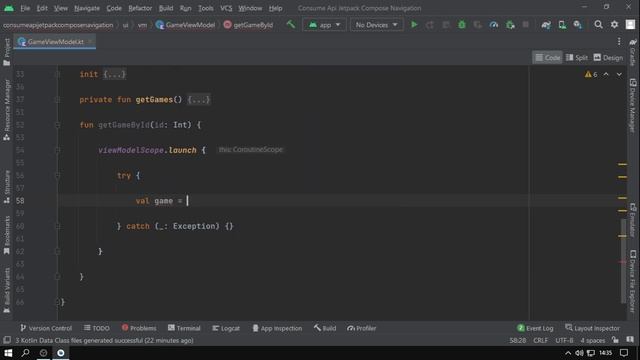
Task: Open Windows taskbar search icon
Action: [x=25, y=353]
